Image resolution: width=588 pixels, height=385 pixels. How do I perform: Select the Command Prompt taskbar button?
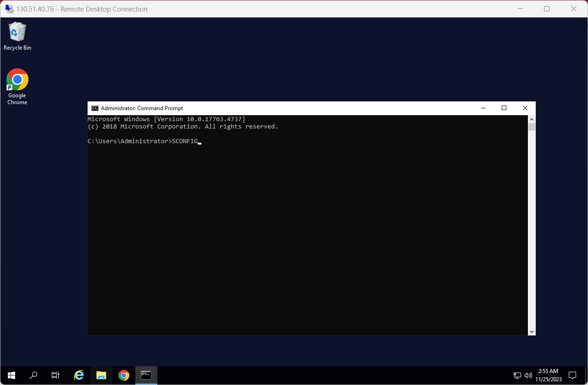tap(146, 375)
